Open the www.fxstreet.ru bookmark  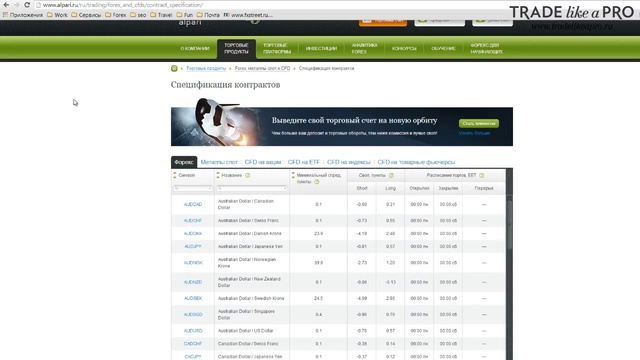[x=248, y=15]
